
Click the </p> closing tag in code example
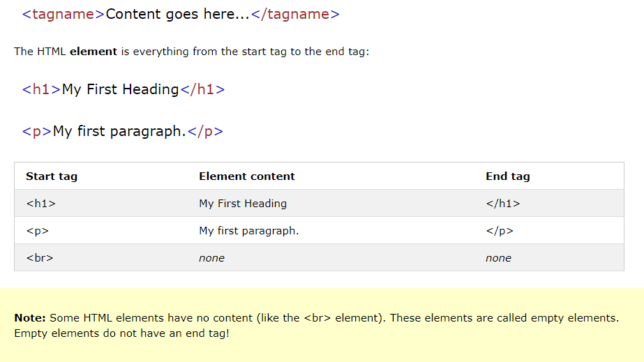click(205, 131)
